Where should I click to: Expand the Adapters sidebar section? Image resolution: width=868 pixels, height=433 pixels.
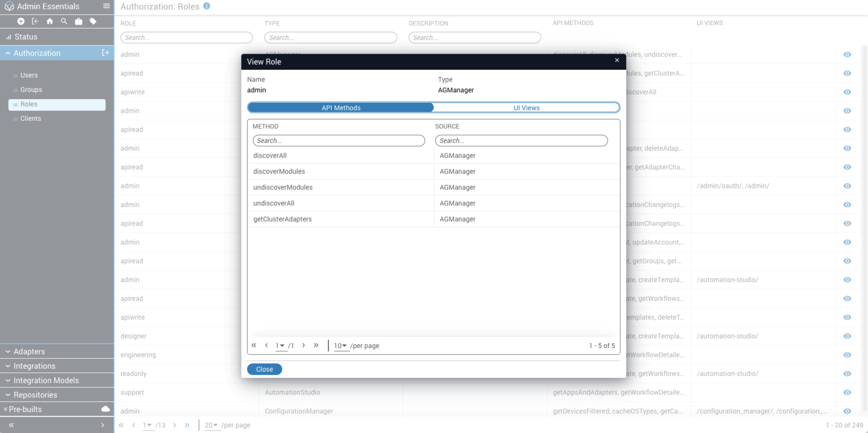(29, 351)
